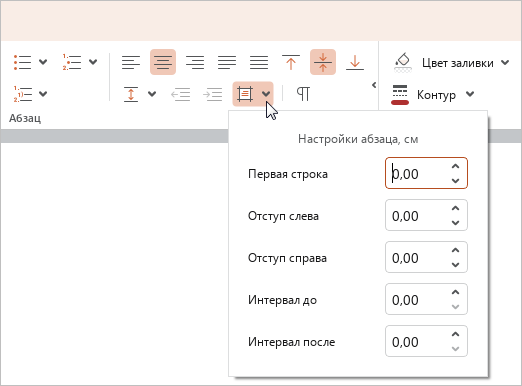Open line spacing dropdown arrow

click(x=152, y=94)
